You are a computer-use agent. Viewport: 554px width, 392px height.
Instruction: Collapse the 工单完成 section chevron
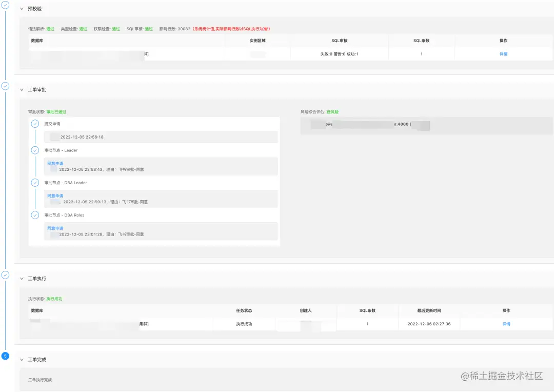click(x=22, y=360)
